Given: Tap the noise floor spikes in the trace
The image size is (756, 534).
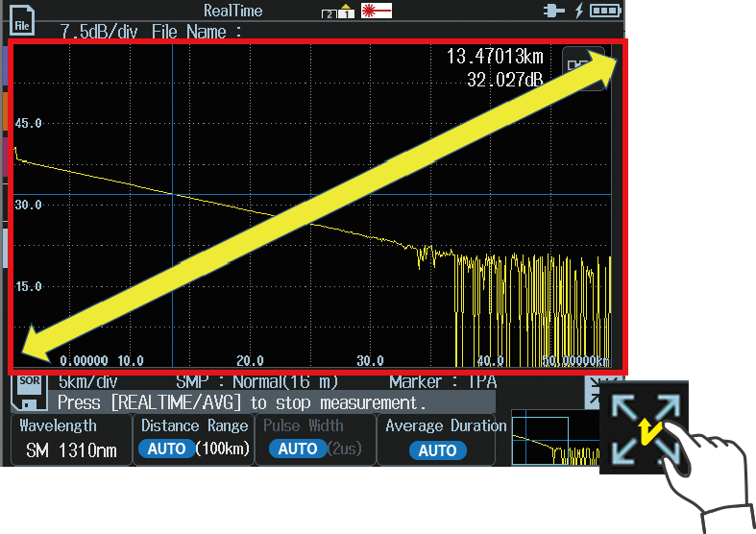Looking at the screenshot, I should click(533, 311).
